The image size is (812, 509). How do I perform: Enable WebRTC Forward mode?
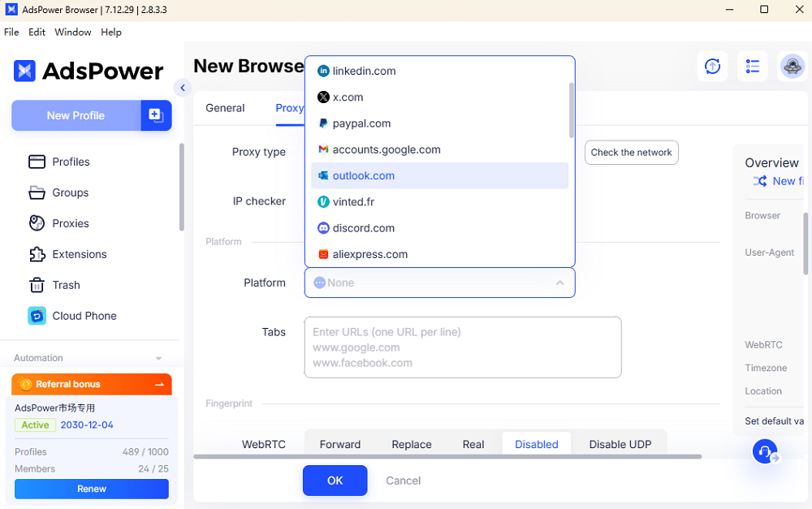(340, 444)
